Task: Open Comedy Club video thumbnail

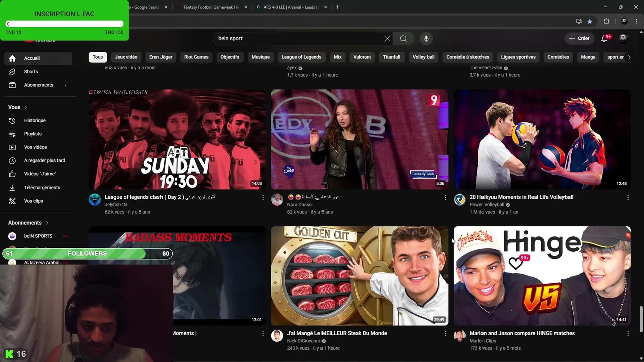Action: [360, 139]
